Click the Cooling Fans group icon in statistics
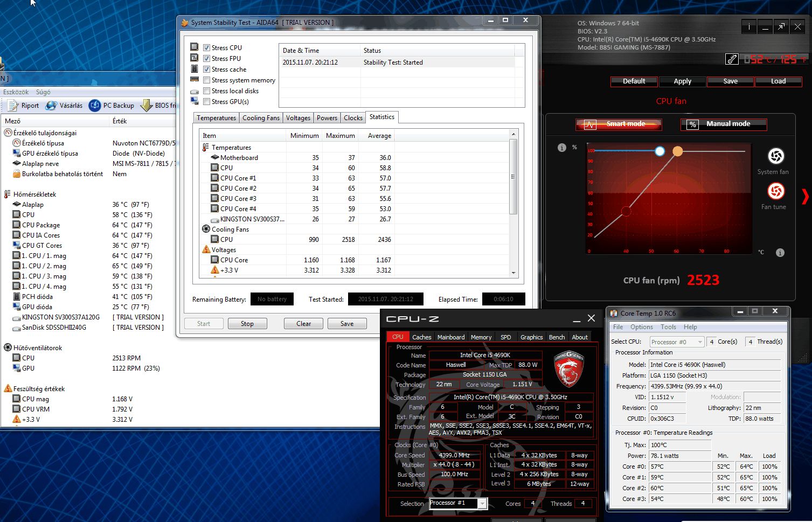 point(206,229)
